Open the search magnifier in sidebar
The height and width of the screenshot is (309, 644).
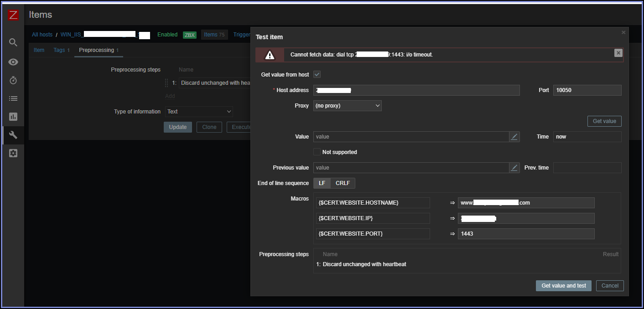tap(13, 42)
